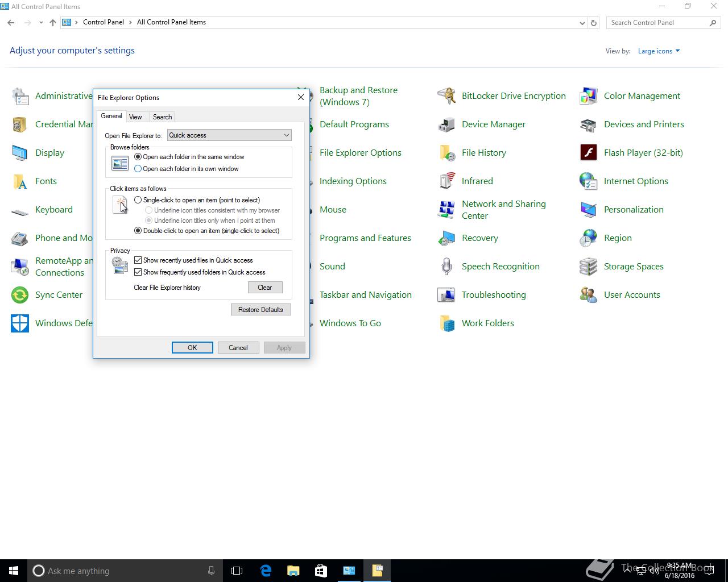Click the Recovery icon
This screenshot has height=582, width=728.
(446, 238)
